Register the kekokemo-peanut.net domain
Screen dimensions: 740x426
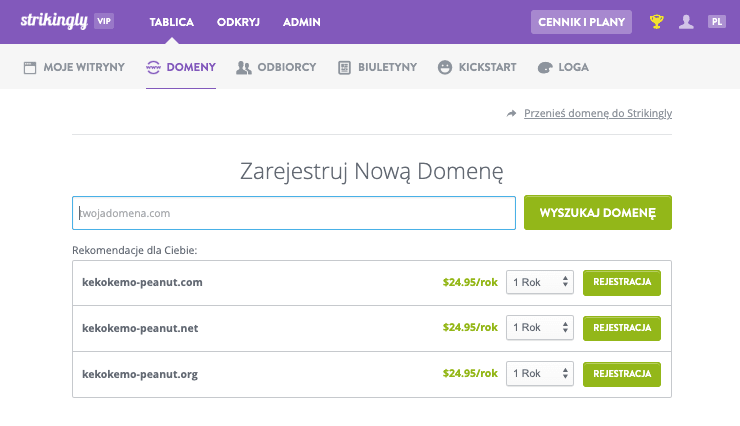click(622, 328)
